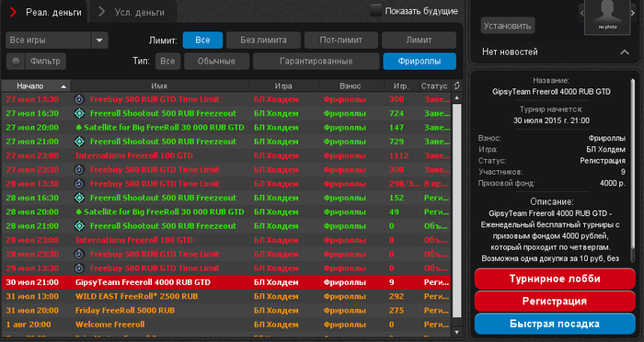644x342 pixels.
Task: Select the Лимит filter button
Action: pyautogui.click(x=419, y=40)
